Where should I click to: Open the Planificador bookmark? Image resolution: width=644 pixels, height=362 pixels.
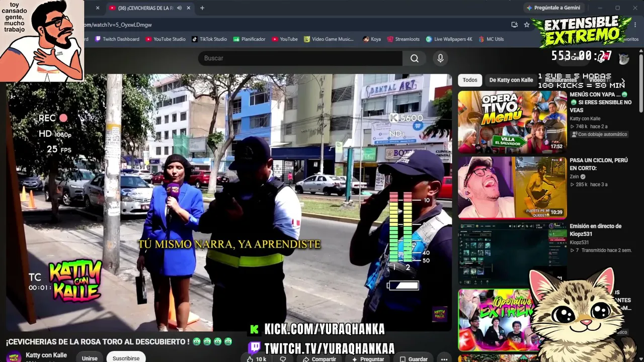pos(249,39)
